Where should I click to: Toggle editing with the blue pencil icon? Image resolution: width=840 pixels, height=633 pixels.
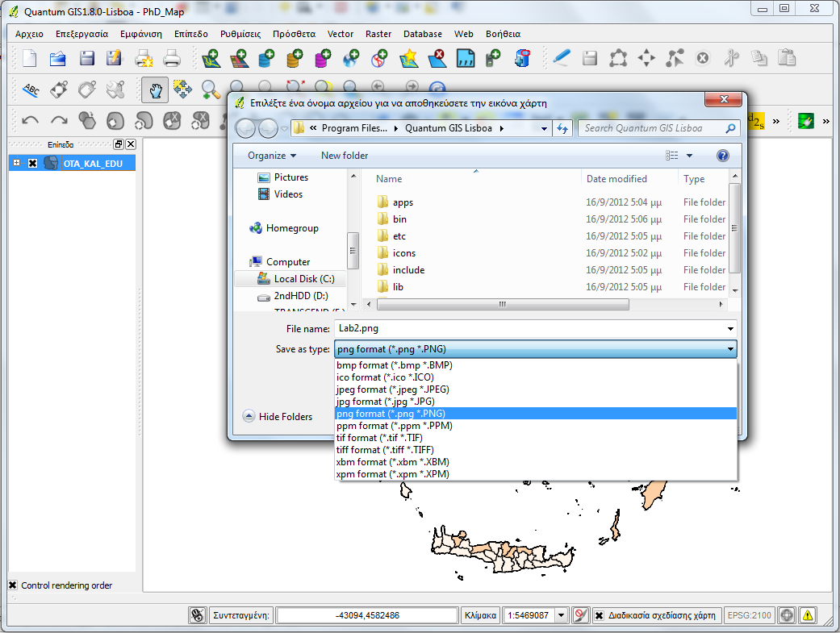pyautogui.click(x=561, y=58)
